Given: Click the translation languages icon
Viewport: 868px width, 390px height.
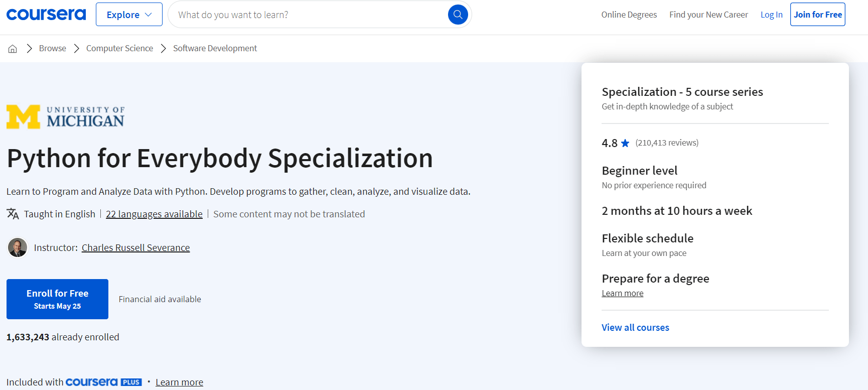Looking at the screenshot, I should pyautogui.click(x=13, y=214).
